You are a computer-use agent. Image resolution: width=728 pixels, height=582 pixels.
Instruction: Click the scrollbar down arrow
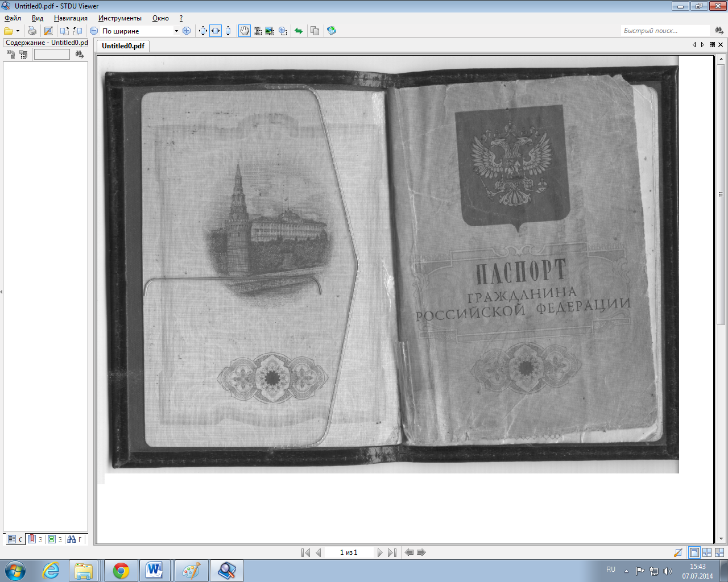tap(721, 538)
